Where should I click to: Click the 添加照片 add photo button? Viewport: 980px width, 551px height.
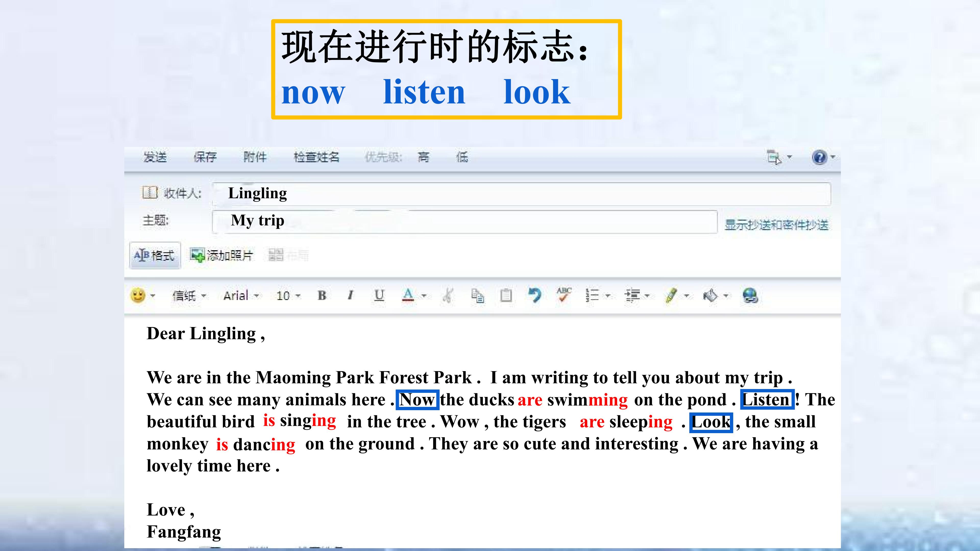pos(222,255)
